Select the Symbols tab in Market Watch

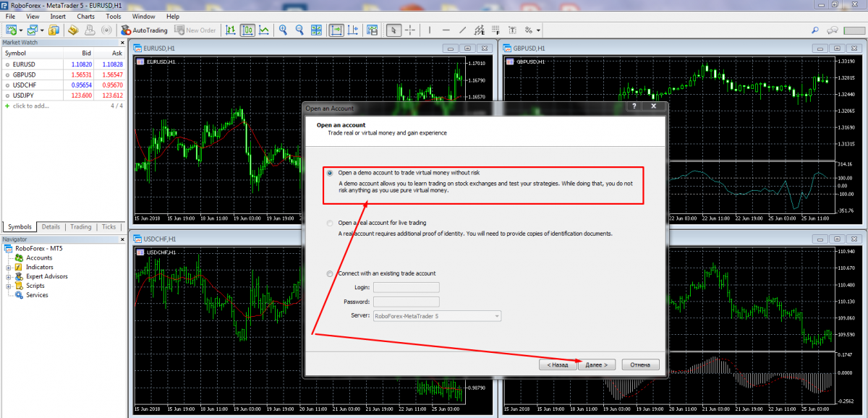pos(20,226)
